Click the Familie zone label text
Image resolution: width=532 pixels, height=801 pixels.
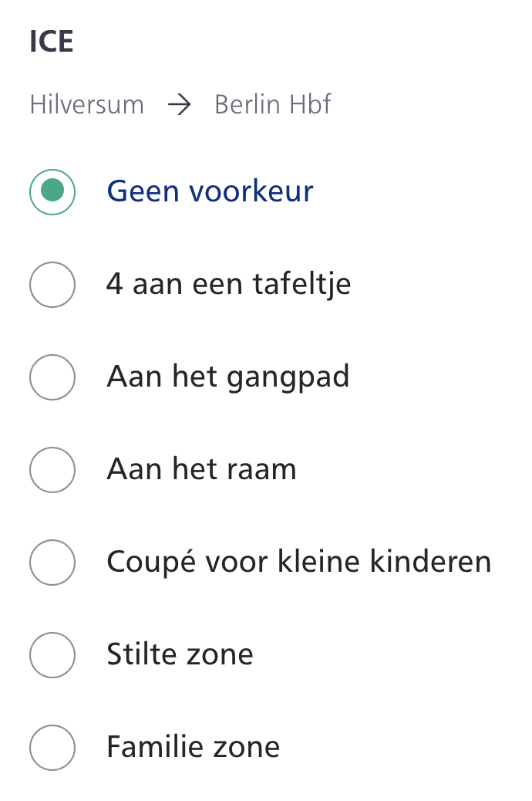tap(193, 747)
